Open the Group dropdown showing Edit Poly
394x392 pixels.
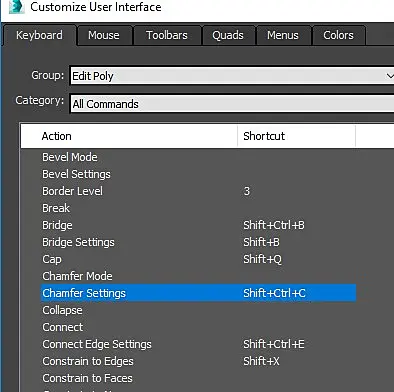[232, 76]
